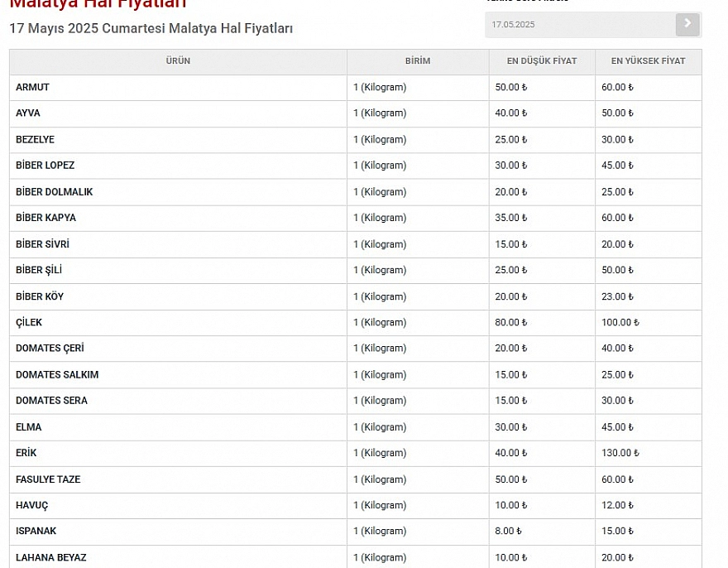
Task: Click ARMUT highest price 60.00
Action: (617, 88)
